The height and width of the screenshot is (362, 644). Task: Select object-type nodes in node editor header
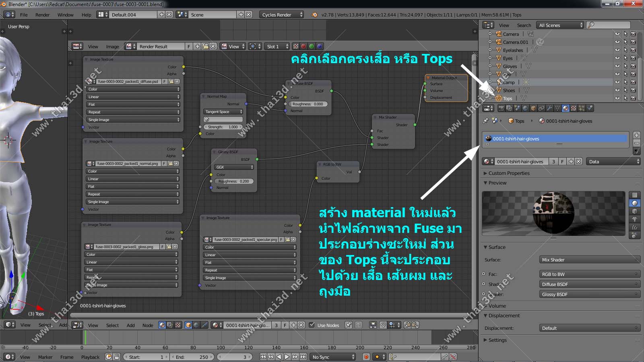tap(188, 325)
